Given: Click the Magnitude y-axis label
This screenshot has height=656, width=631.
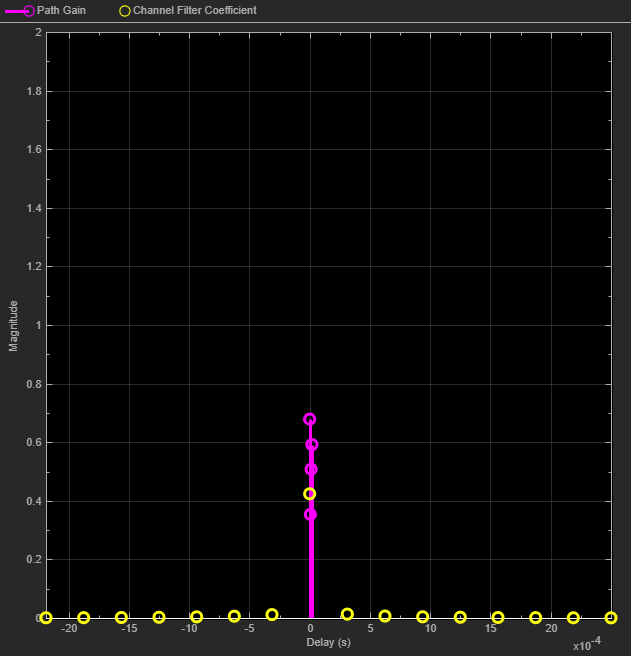Looking at the screenshot, I should 14,327.
